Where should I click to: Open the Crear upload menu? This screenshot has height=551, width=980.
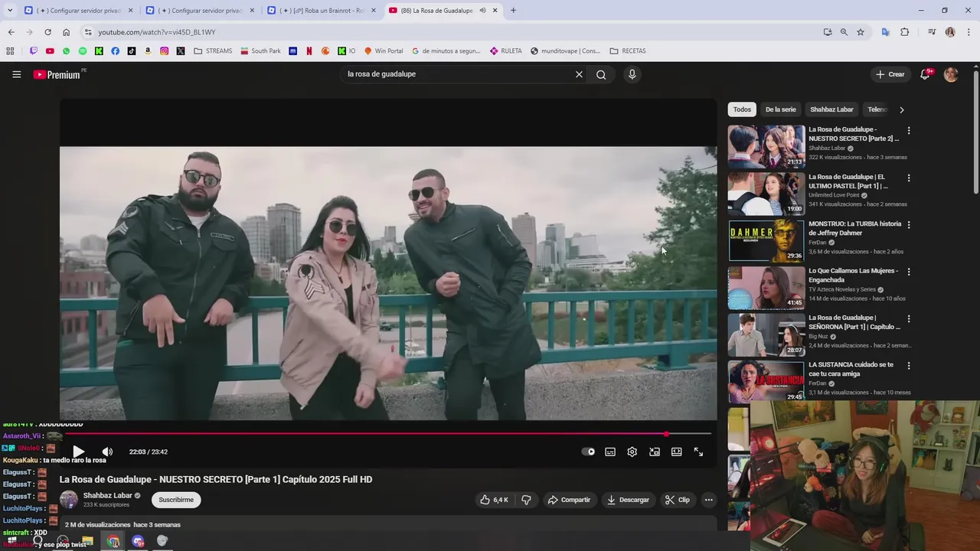pos(890,74)
